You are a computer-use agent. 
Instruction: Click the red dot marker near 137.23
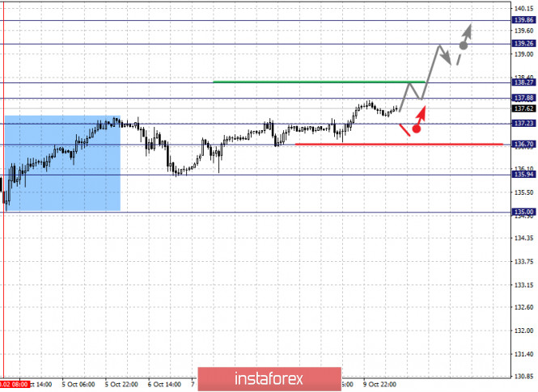click(x=416, y=129)
